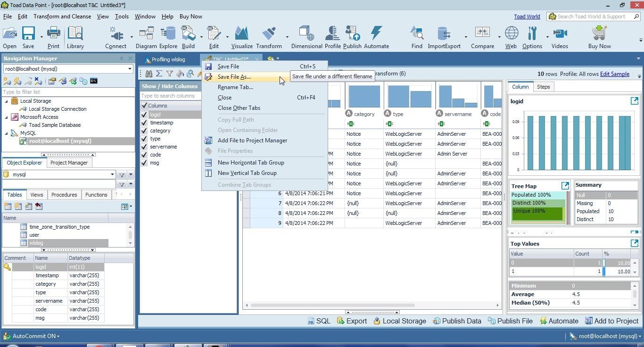Click the Add to Project button
The image size is (644, 347).
(611, 321)
